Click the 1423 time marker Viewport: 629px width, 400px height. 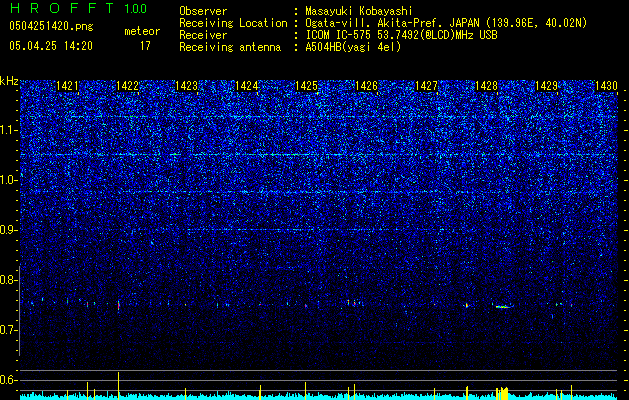click(187, 85)
